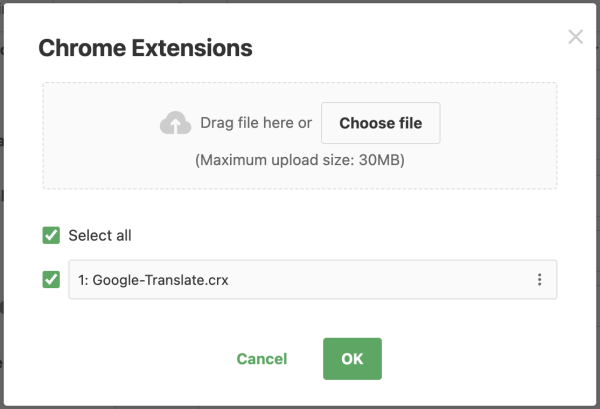Uncheck the Google-Translate.crx extension checkbox
Viewport: 600px width, 409px height.
pos(51,280)
